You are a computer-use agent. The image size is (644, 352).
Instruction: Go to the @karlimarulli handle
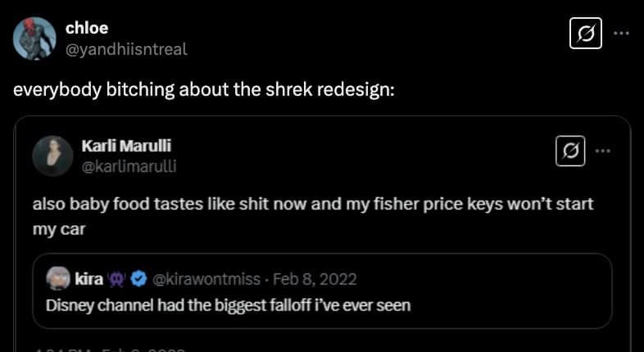click(x=129, y=165)
